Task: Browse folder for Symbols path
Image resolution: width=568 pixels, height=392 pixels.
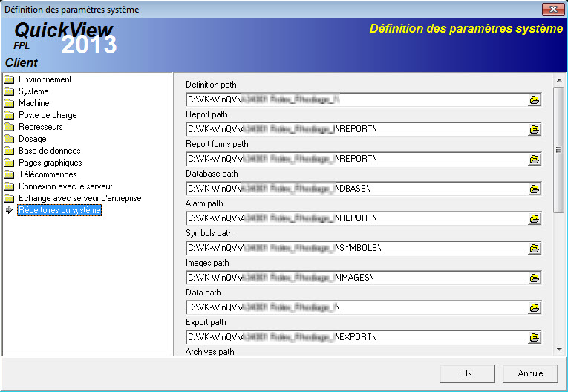Action: pos(535,249)
